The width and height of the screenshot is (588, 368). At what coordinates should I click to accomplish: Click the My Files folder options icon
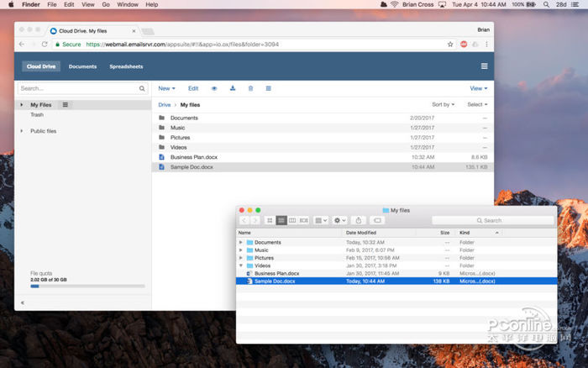66,105
